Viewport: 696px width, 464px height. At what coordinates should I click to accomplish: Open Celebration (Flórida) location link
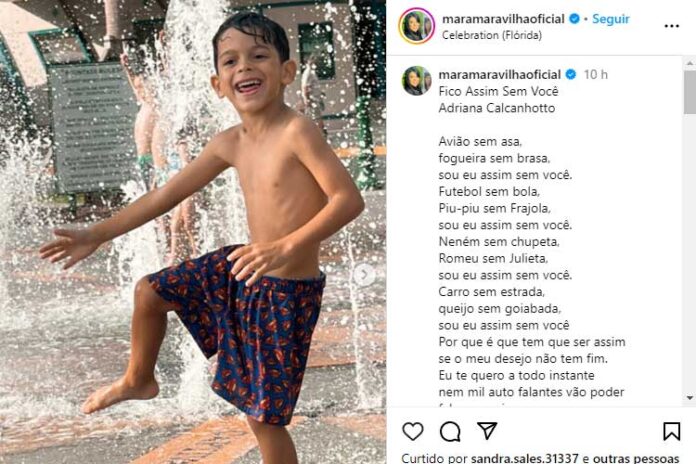point(492,35)
